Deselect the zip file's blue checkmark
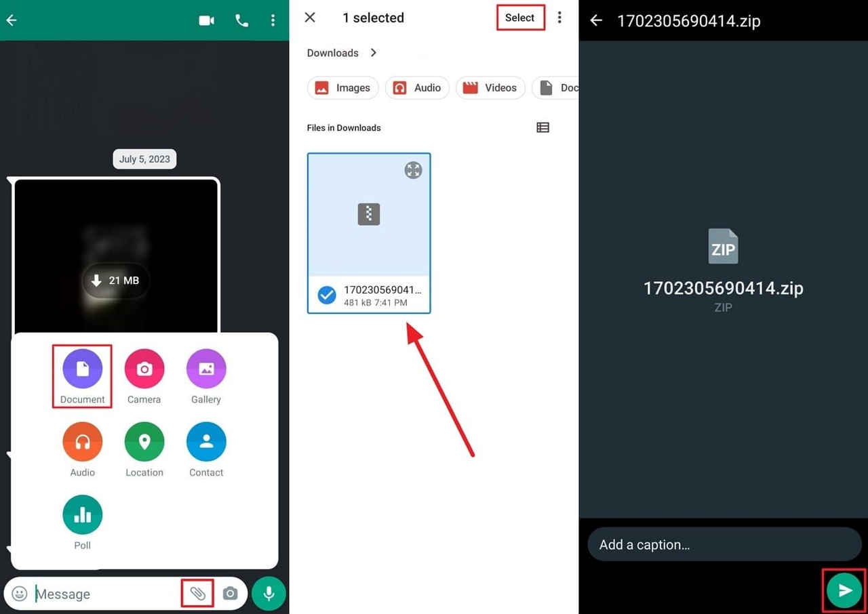 tap(327, 295)
